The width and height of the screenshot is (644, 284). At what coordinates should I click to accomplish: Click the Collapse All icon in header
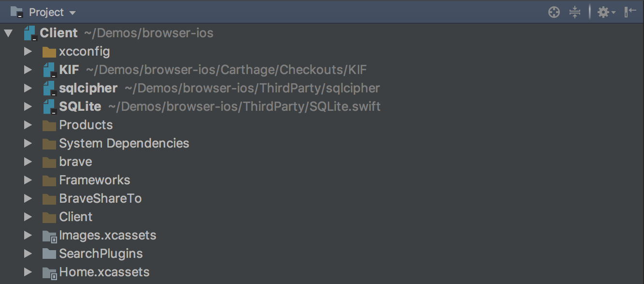575,12
